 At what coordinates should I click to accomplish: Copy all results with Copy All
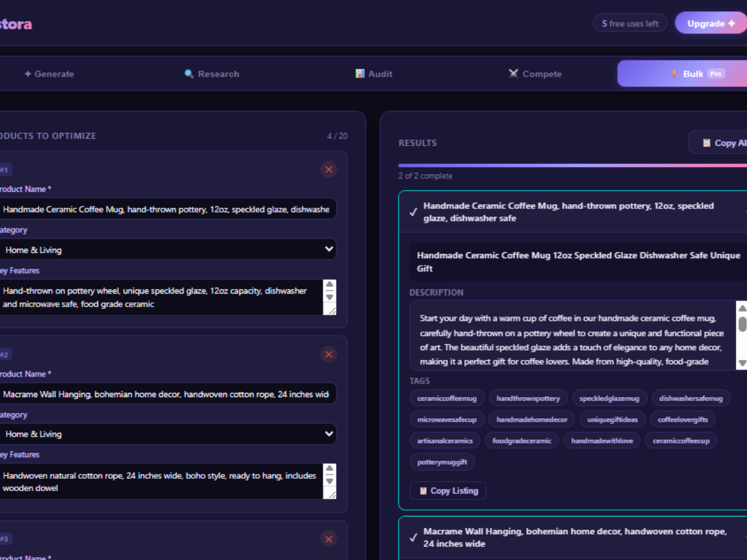[718, 142]
